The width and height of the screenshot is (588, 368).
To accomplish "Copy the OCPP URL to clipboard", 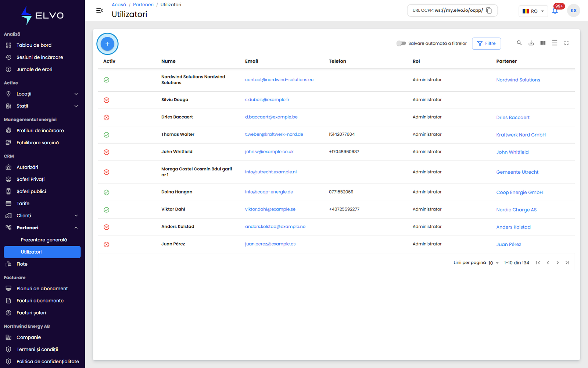I will [x=489, y=10].
